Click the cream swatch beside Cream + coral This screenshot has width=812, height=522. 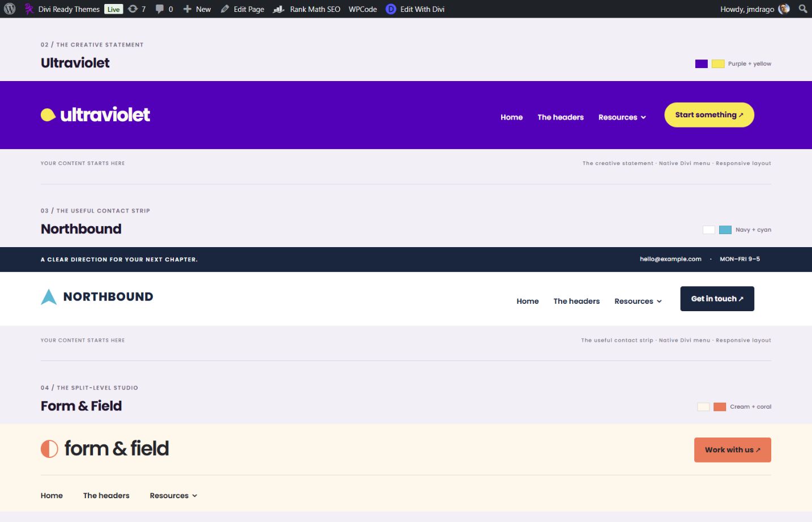pos(703,407)
